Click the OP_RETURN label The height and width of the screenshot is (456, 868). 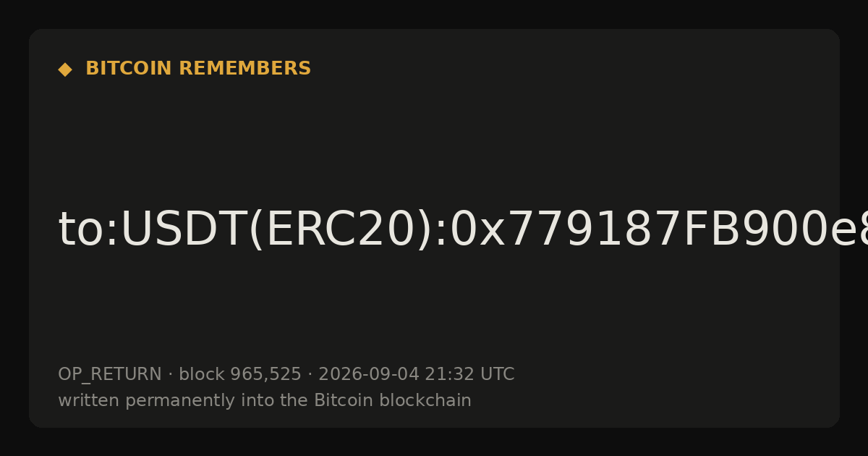pos(110,375)
